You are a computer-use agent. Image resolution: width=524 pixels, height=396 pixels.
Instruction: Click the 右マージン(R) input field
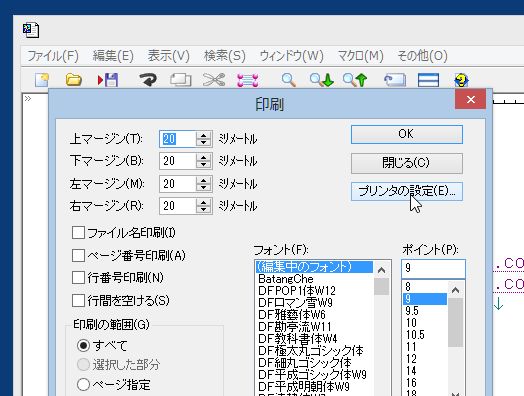coord(177,206)
